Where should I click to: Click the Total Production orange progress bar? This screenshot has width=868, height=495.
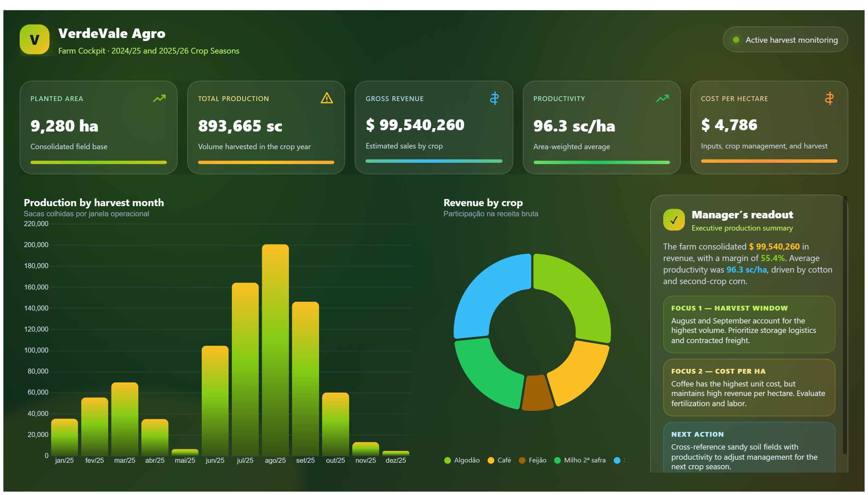tap(266, 162)
